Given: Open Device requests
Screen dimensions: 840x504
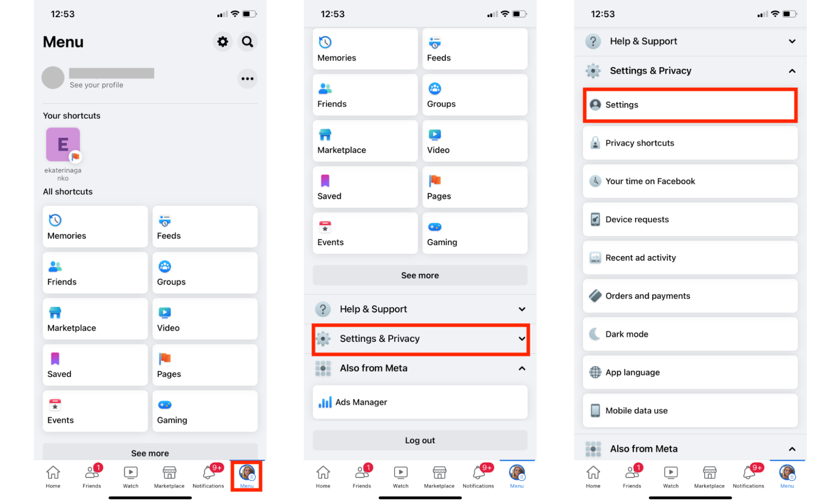Looking at the screenshot, I should tap(690, 220).
